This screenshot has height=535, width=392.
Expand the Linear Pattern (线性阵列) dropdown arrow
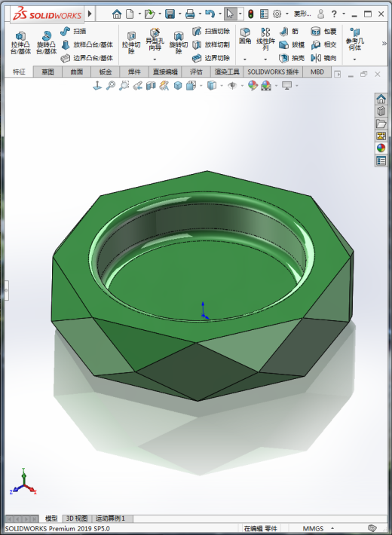(x=265, y=59)
